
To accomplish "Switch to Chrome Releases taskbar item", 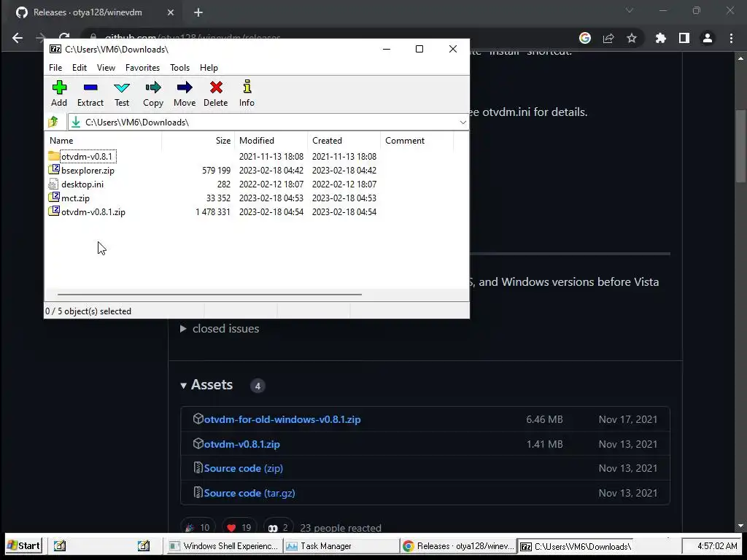I will pos(459,546).
